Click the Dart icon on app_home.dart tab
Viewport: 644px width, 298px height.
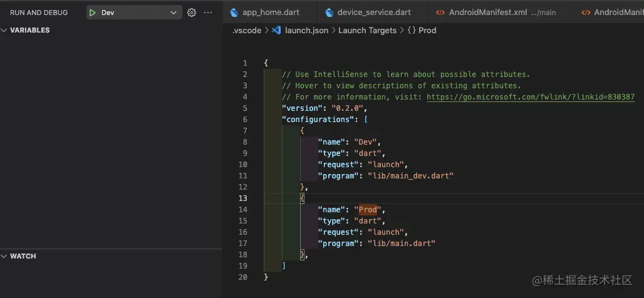pyautogui.click(x=234, y=13)
